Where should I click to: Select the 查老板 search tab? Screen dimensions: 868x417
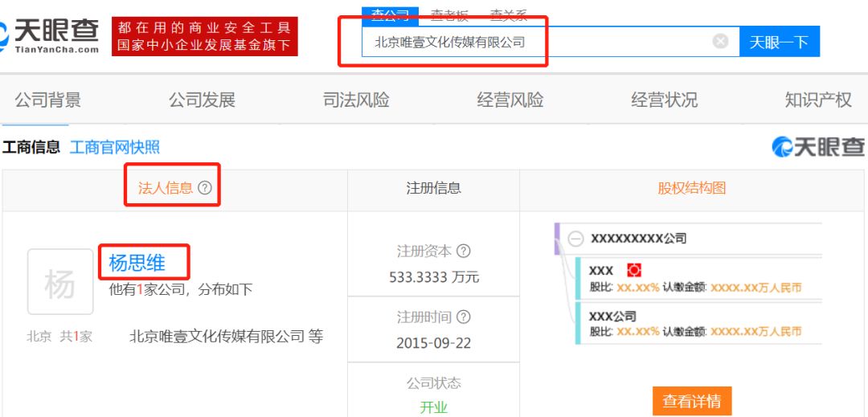(449, 15)
